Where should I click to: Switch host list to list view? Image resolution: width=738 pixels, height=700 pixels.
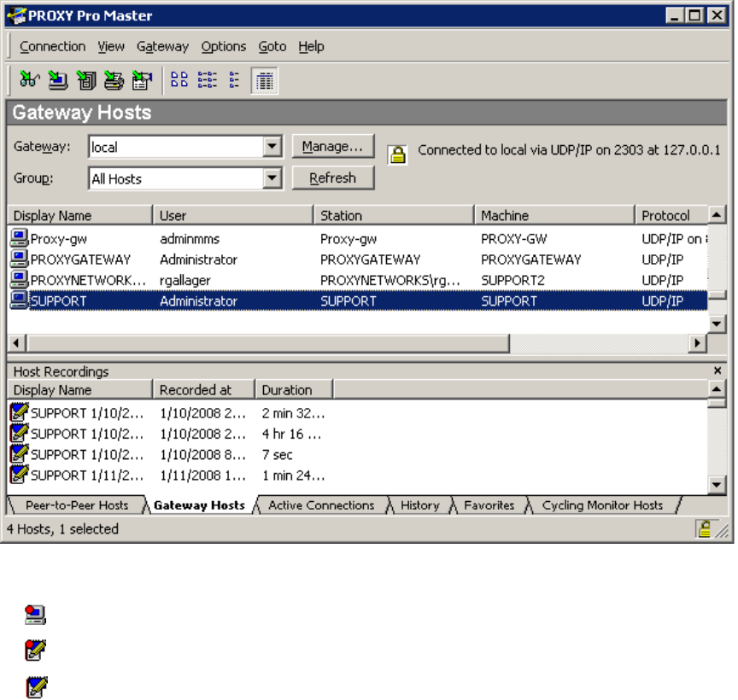click(x=234, y=80)
